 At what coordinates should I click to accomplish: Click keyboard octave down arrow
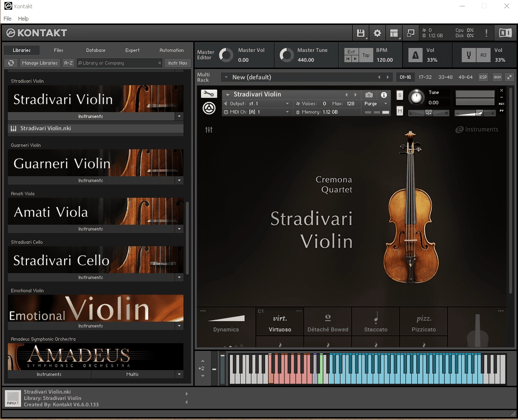(x=203, y=376)
